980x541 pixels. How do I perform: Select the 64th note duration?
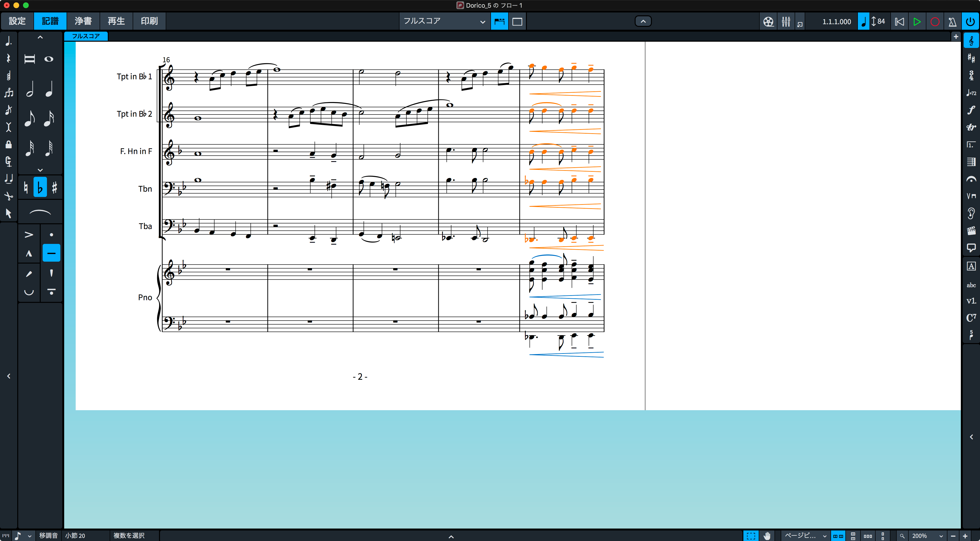(x=49, y=148)
